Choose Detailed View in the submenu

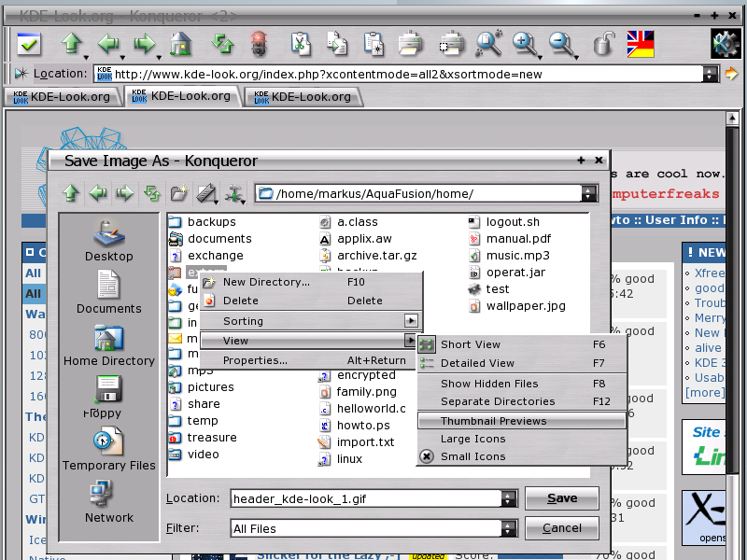tap(522, 363)
